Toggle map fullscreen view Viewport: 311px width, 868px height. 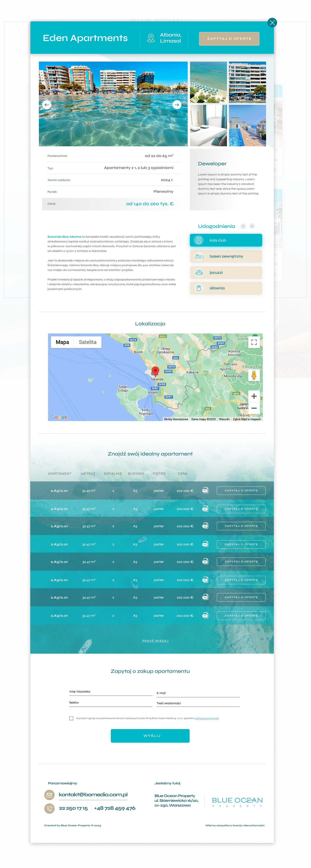pyautogui.click(x=254, y=342)
